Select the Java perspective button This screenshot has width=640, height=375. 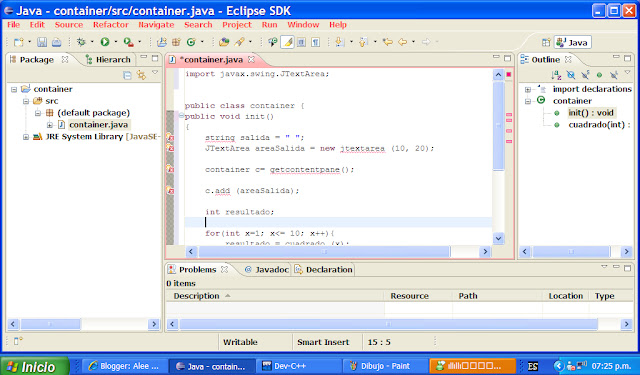tap(572, 42)
